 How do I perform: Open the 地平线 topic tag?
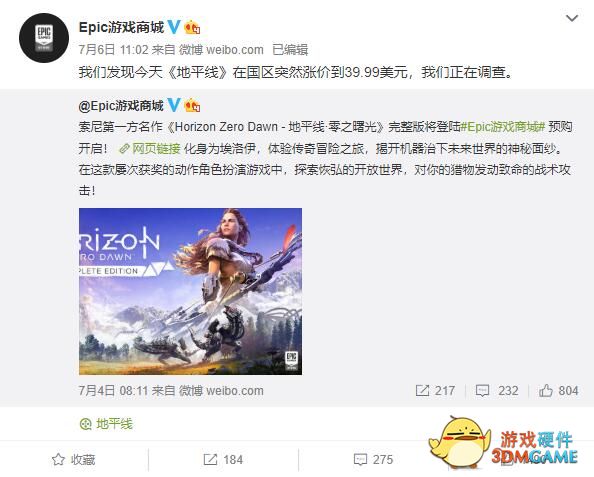106,424
